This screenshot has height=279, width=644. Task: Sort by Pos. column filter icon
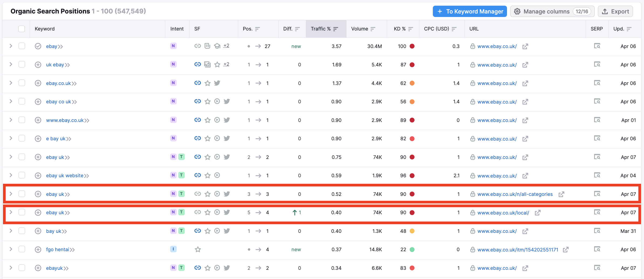pyautogui.click(x=258, y=29)
